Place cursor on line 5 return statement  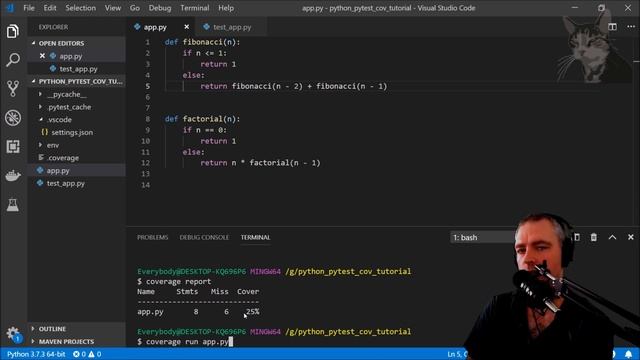tap(293, 86)
